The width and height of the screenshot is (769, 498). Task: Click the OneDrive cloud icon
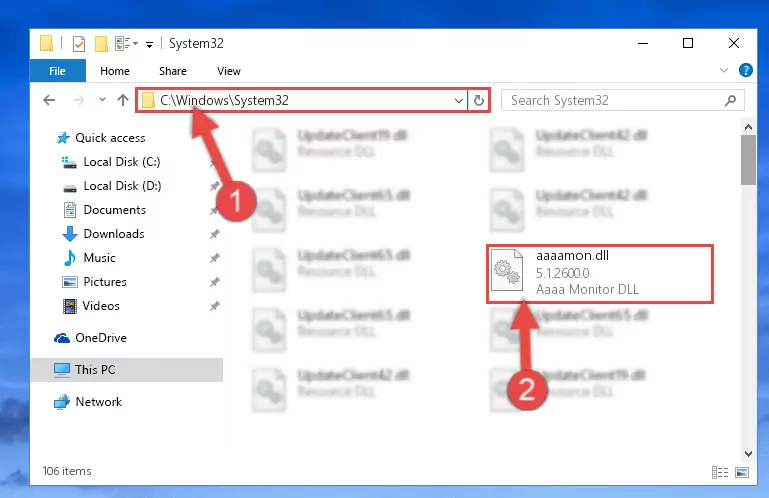point(62,338)
